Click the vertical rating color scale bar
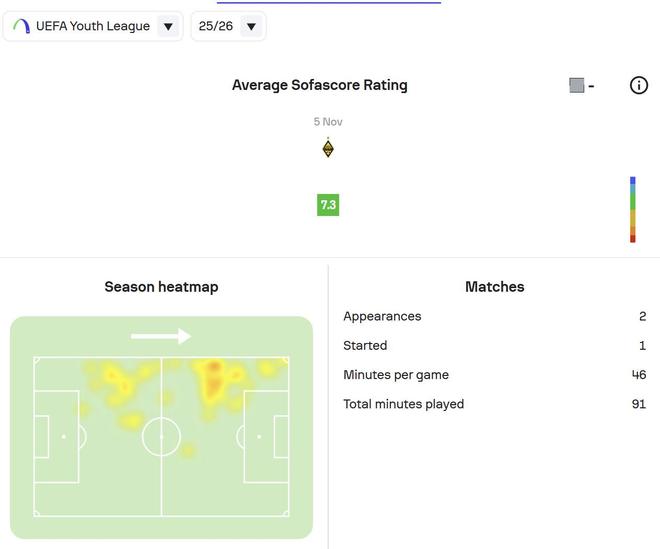The image size is (660, 549). pyautogui.click(x=633, y=210)
